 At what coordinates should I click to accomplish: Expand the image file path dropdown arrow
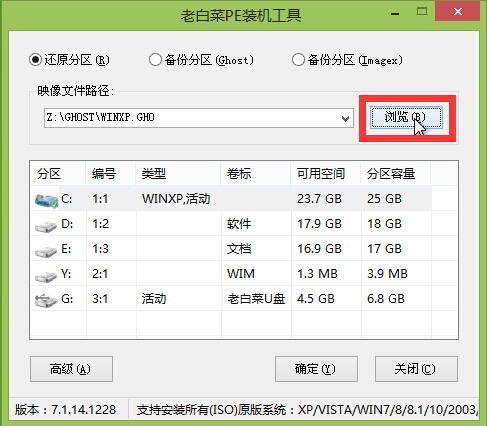[x=346, y=118]
